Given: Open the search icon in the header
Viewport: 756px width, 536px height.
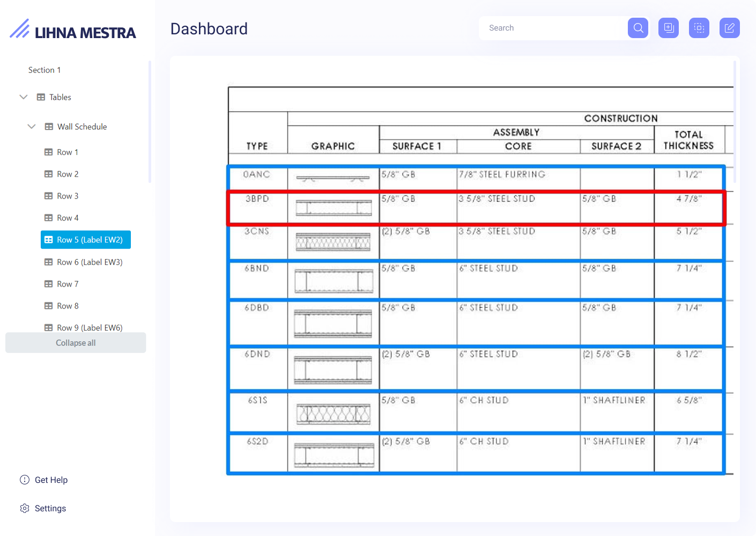Looking at the screenshot, I should click(638, 28).
